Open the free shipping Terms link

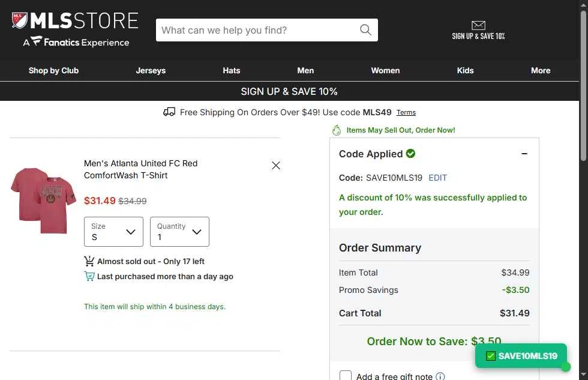[406, 112]
